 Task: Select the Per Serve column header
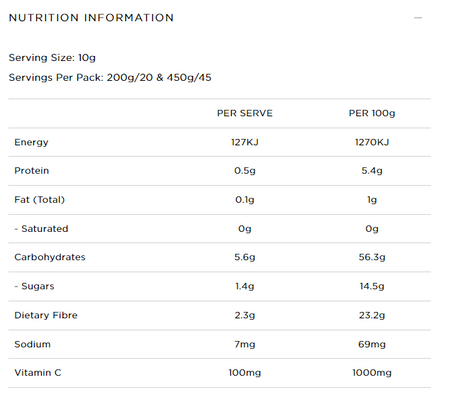click(x=245, y=113)
